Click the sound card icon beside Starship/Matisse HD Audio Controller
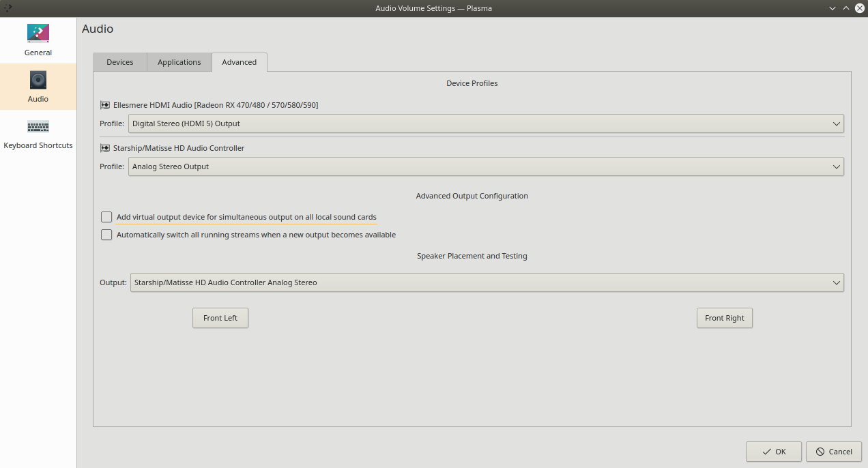The width and height of the screenshot is (868, 468). 105,148
